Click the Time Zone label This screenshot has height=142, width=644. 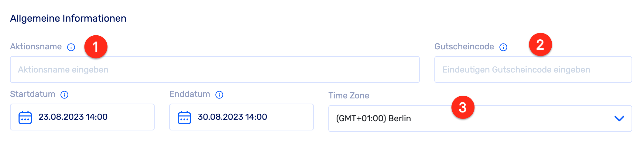pyautogui.click(x=349, y=96)
